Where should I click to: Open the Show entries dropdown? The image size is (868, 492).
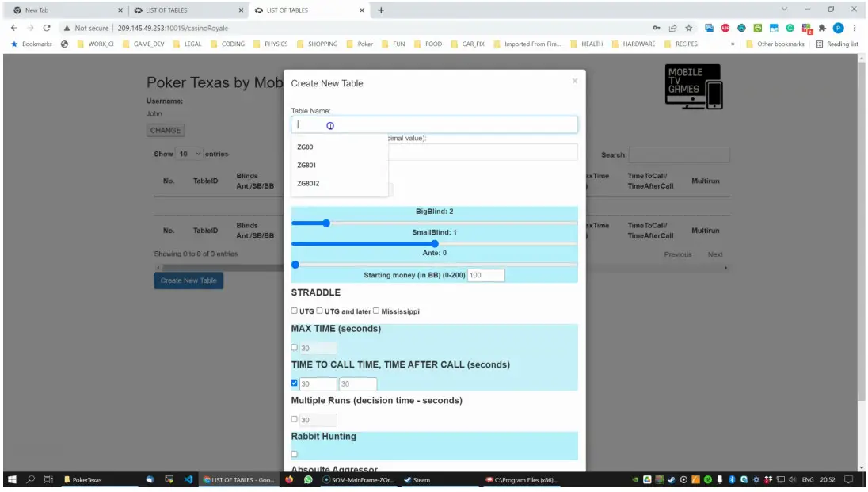pyautogui.click(x=189, y=154)
